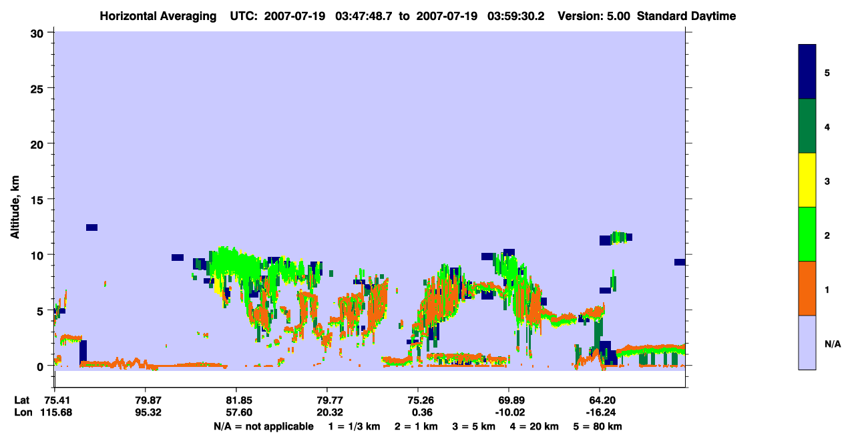Click the '1 = 1/3 km' legend text

point(355,426)
